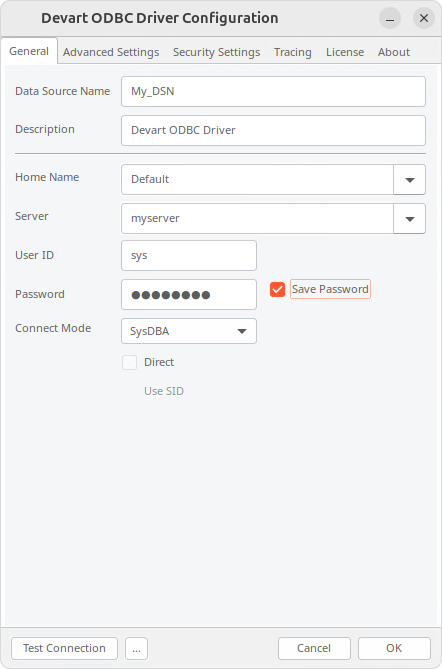Show the About tab

393,52
